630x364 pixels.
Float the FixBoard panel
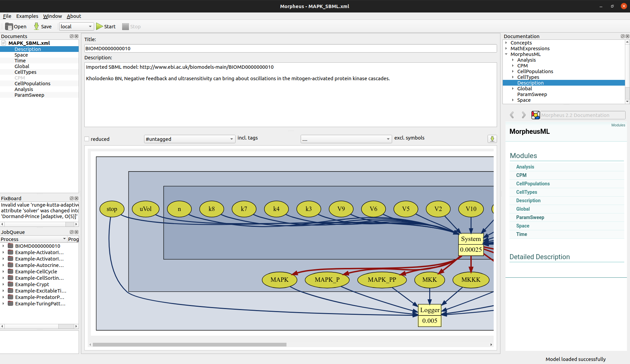(72, 199)
